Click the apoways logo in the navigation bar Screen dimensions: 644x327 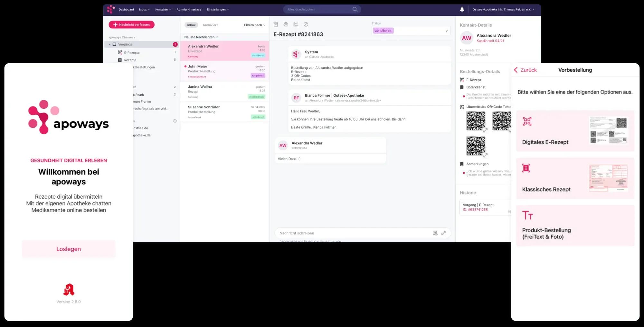tap(111, 9)
